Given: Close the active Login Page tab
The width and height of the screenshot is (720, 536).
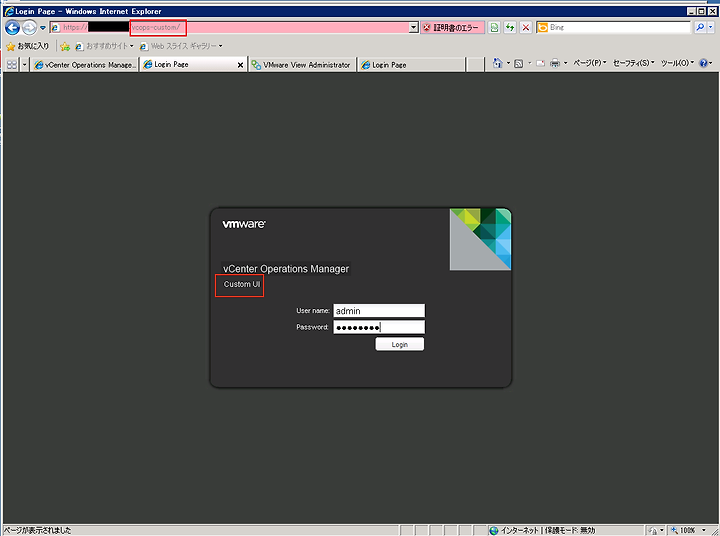Looking at the screenshot, I should point(240,65).
